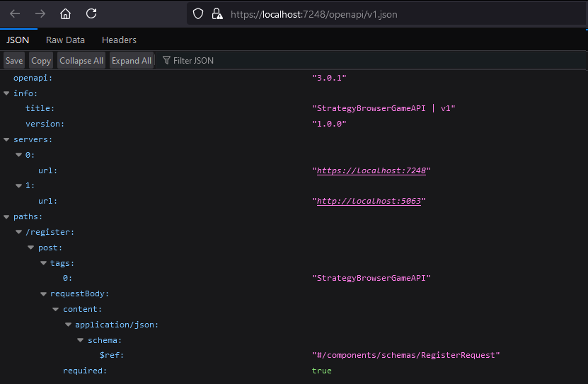The height and width of the screenshot is (384, 588).
Task: Open the tracking protection shield icon
Action: coord(198,14)
